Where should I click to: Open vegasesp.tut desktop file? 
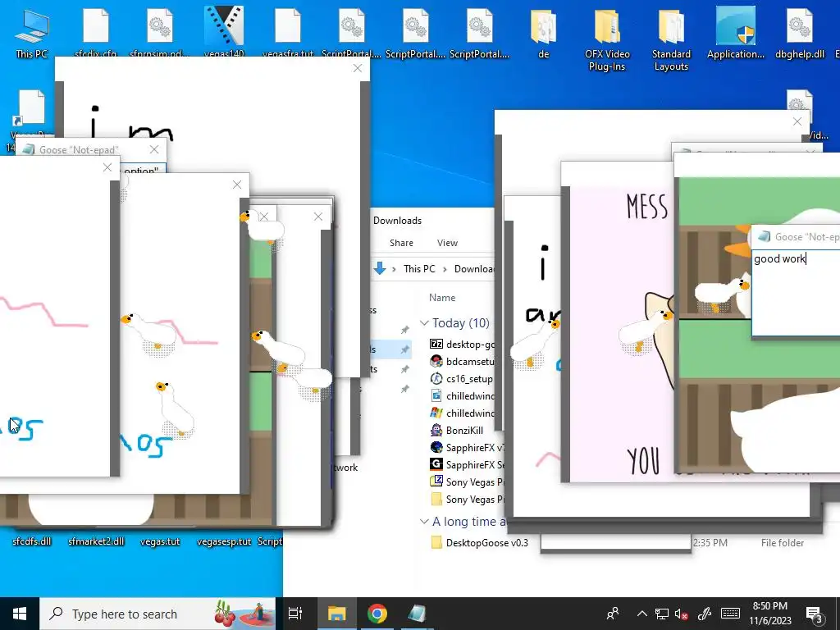[x=224, y=541]
